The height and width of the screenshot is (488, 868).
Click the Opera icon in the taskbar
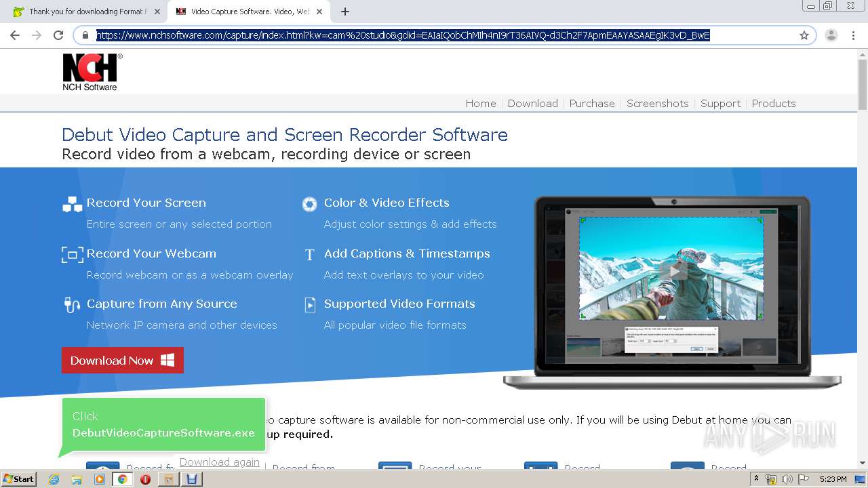click(145, 479)
